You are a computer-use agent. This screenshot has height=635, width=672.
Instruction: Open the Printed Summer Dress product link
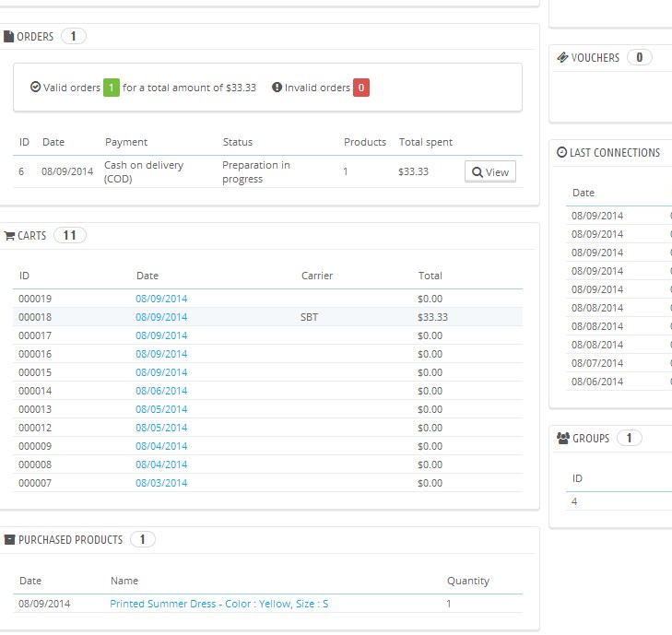point(219,605)
